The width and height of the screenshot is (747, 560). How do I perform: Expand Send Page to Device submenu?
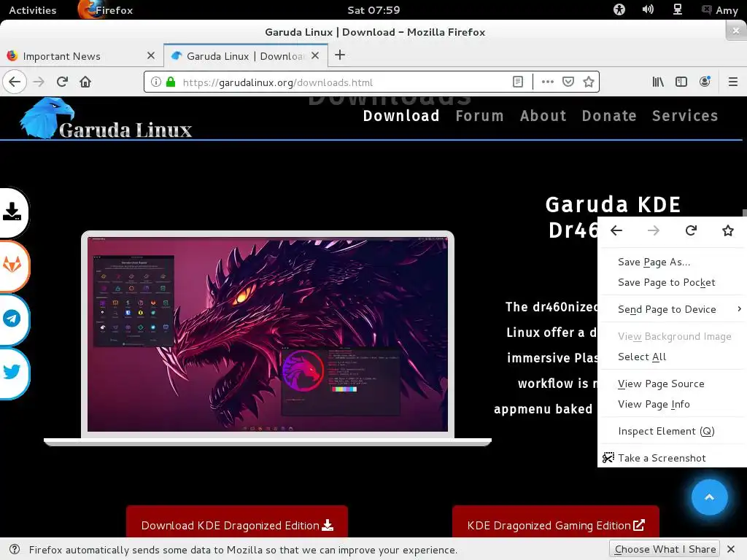click(672, 309)
